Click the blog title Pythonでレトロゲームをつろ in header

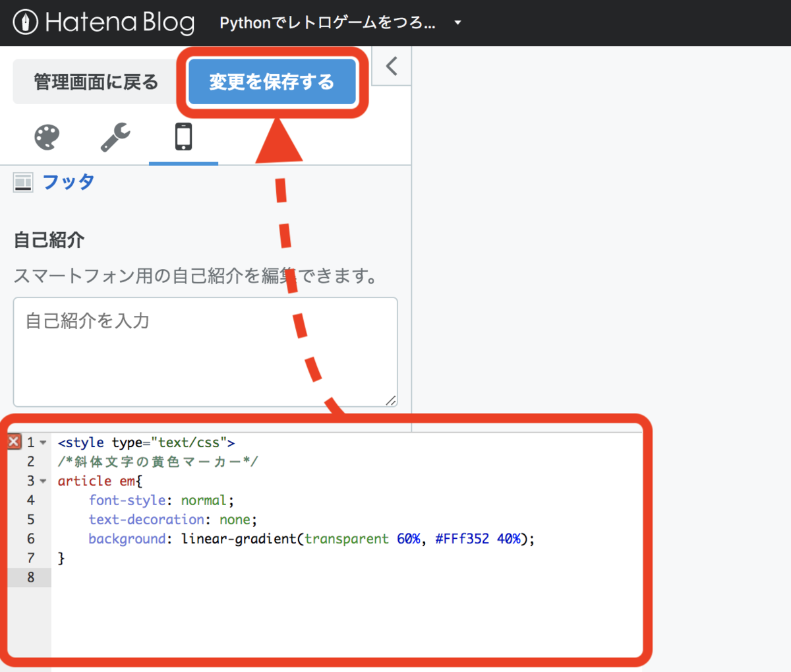tap(328, 22)
